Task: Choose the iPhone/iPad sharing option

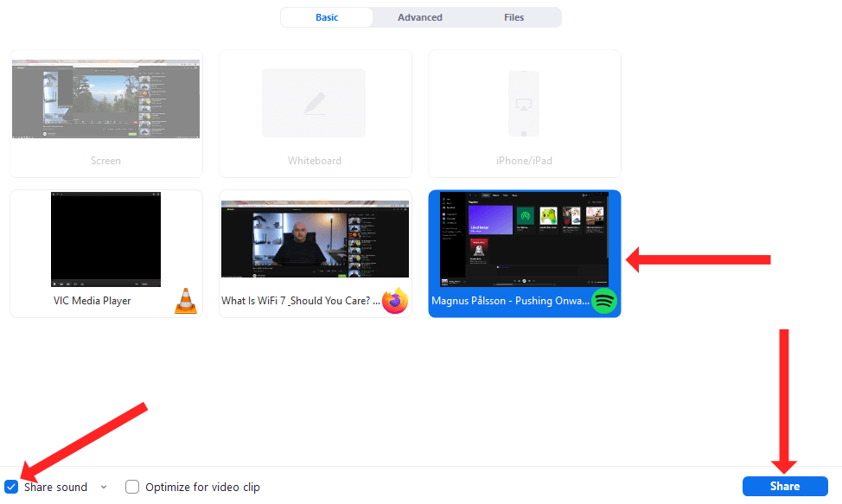Action: point(524,112)
